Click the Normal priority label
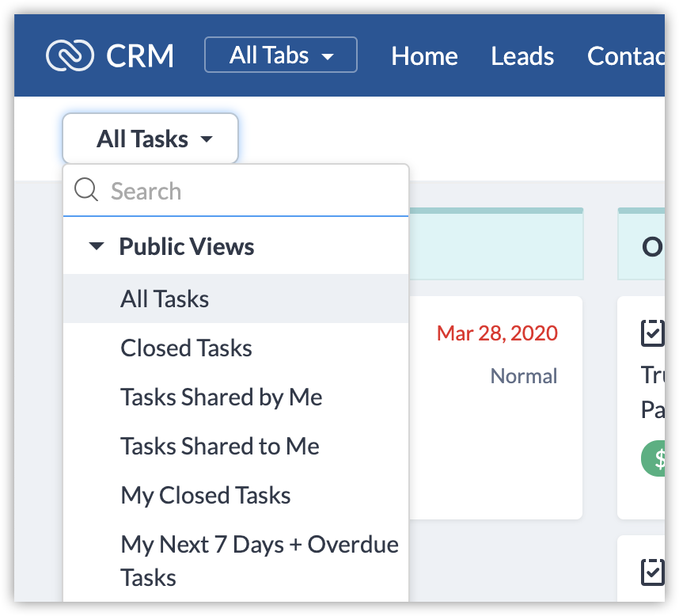 [523, 375]
